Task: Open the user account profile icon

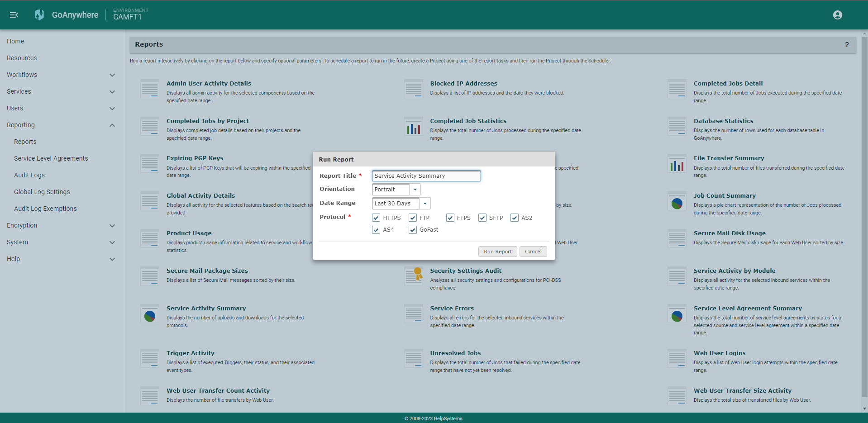Action: [838, 15]
